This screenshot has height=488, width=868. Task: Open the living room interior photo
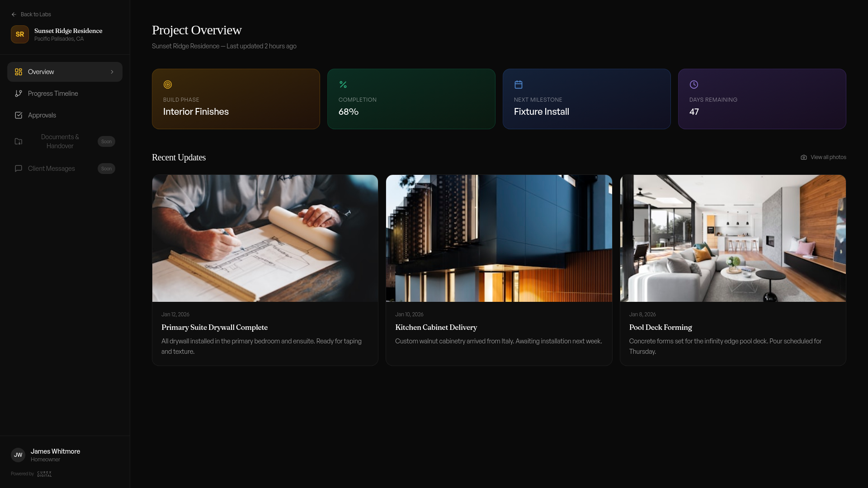point(733,238)
